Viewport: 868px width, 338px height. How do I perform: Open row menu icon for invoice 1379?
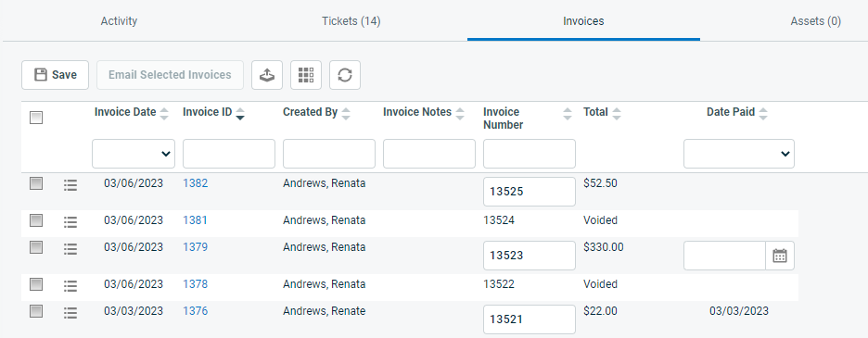coord(70,249)
